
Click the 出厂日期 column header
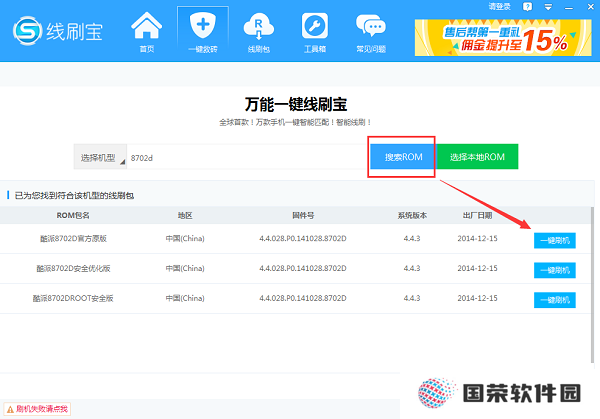tap(477, 215)
